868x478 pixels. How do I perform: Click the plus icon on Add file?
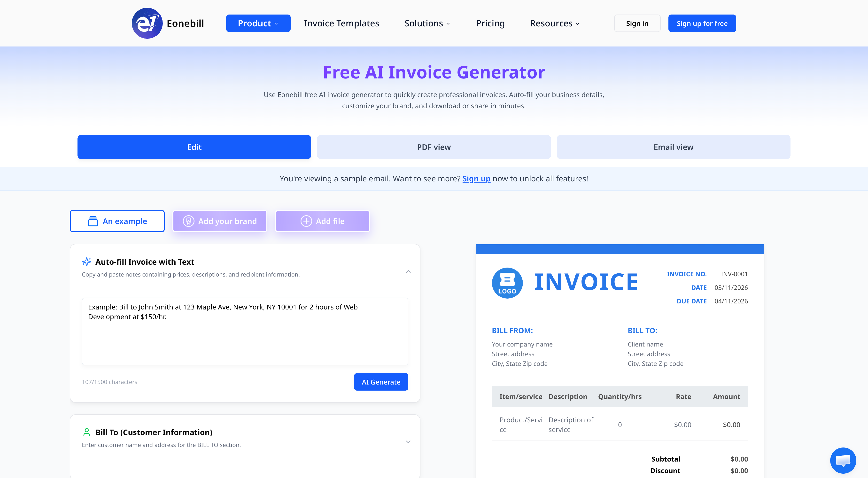point(306,221)
